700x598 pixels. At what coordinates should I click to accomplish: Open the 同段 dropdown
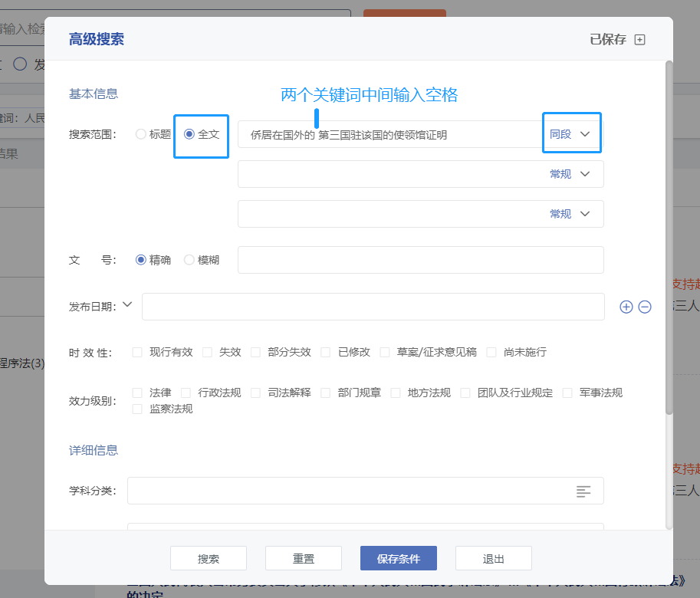click(571, 134)
